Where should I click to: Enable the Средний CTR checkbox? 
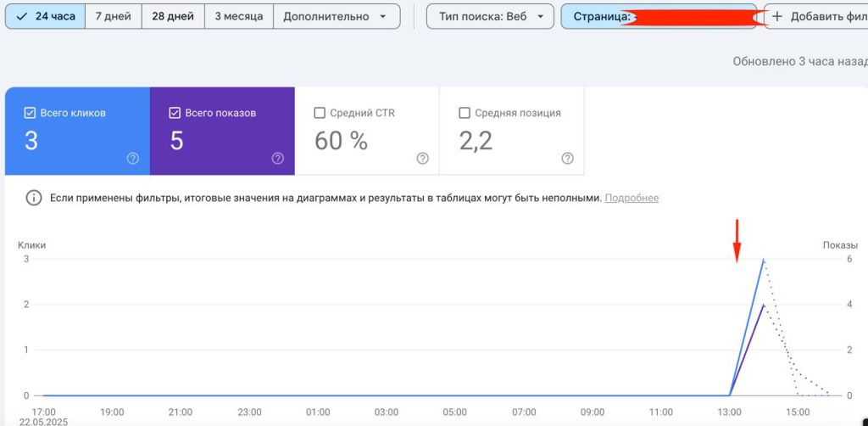click(x=320, y=113)
